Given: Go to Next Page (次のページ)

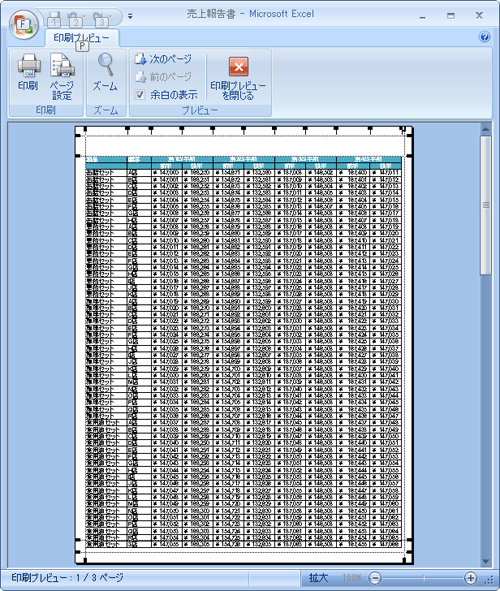Looking at the screenshot, I should [163, 59].
